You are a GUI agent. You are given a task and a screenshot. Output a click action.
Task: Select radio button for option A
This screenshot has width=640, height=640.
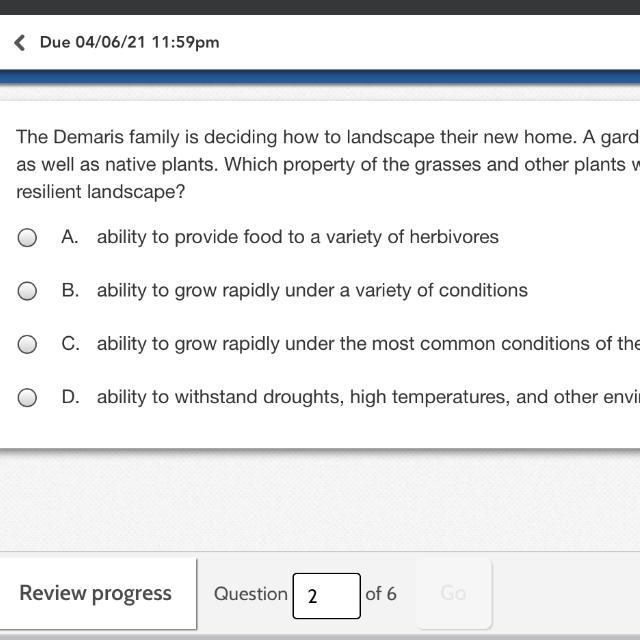[28, 238]
